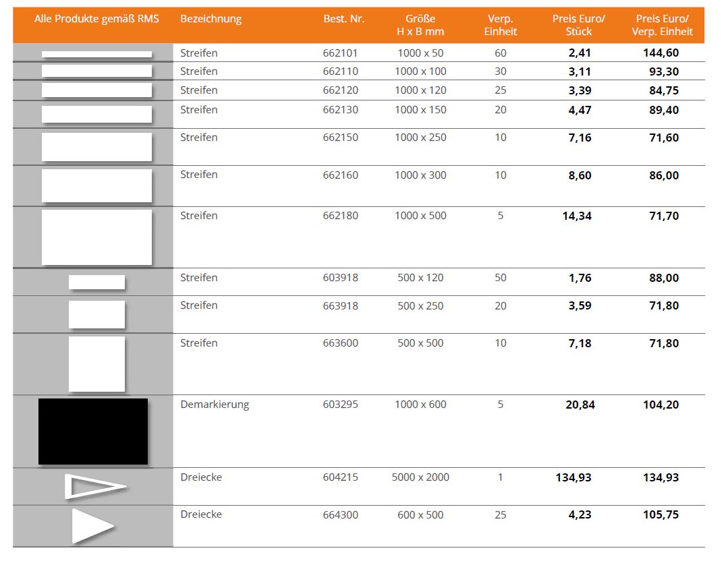Select the 1000 x 500 white strip image
The height and width of the screenshot is (563, 728).
[x=96, y=237]
